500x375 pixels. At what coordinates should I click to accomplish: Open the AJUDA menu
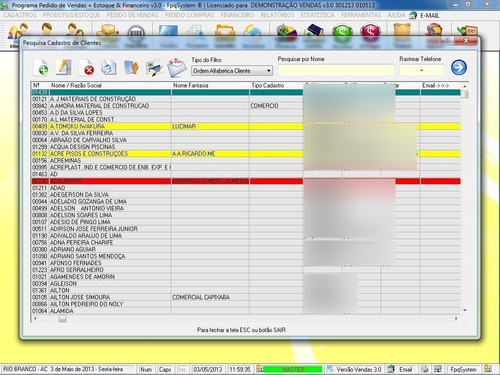(x=396, y=15)
